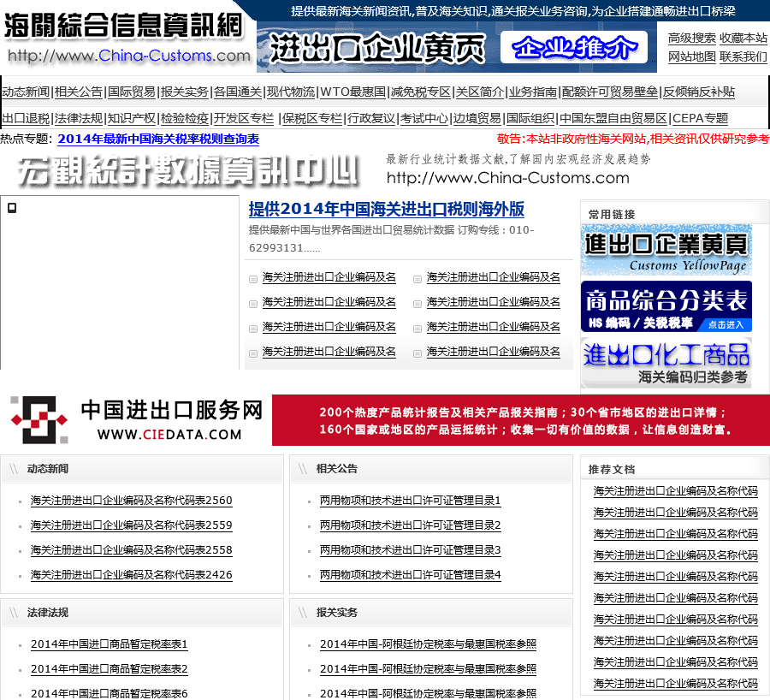The width and height of the screenshot is (770, 700).
Task: Open 反倾销反补贴 navigation item
Action: coord(699,92)
